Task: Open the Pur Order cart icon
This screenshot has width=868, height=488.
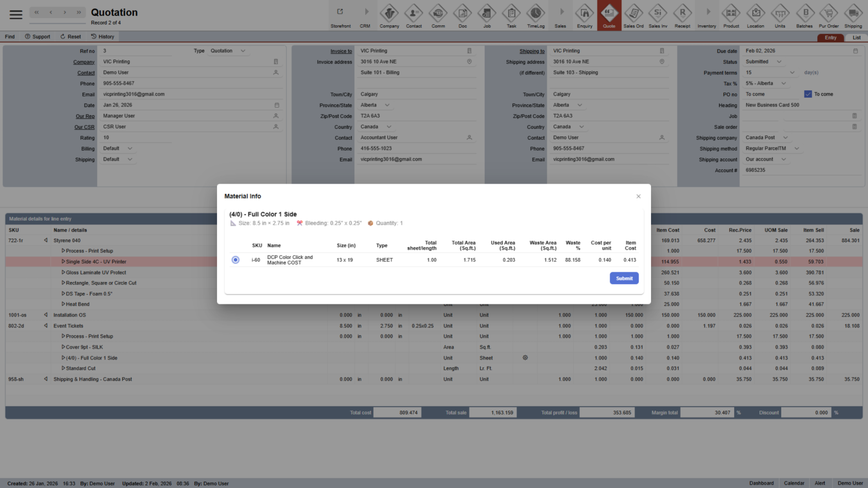Action: point(829,13)
